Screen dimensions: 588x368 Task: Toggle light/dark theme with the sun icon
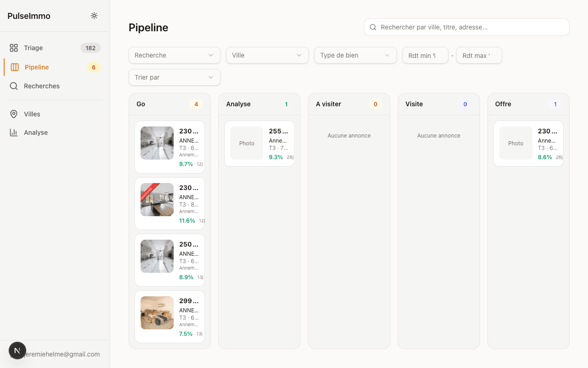tap(94, 15)
